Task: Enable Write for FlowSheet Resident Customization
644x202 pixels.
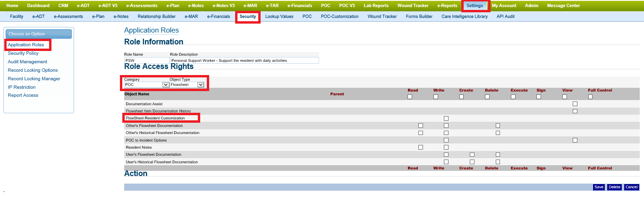Action: pos(446,118)
